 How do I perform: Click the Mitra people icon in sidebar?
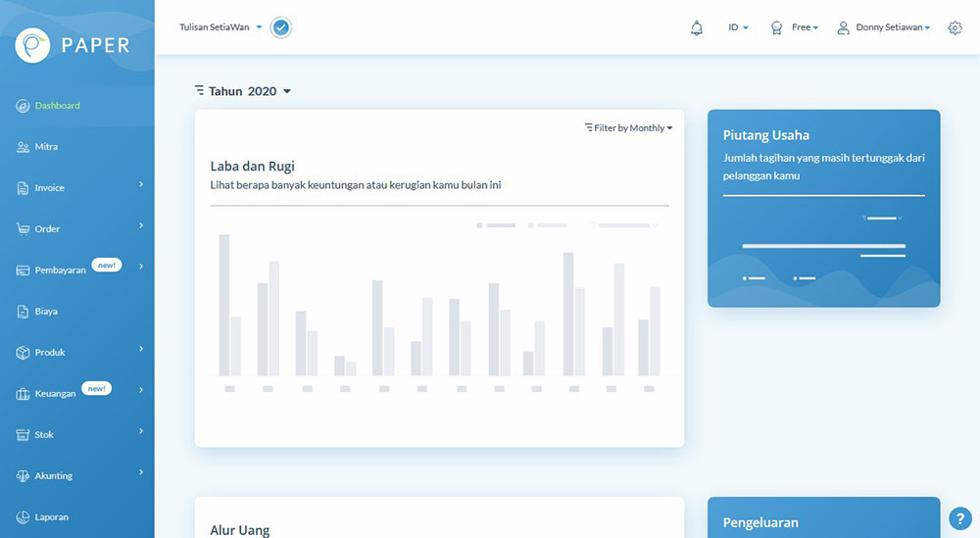point(23,147)
